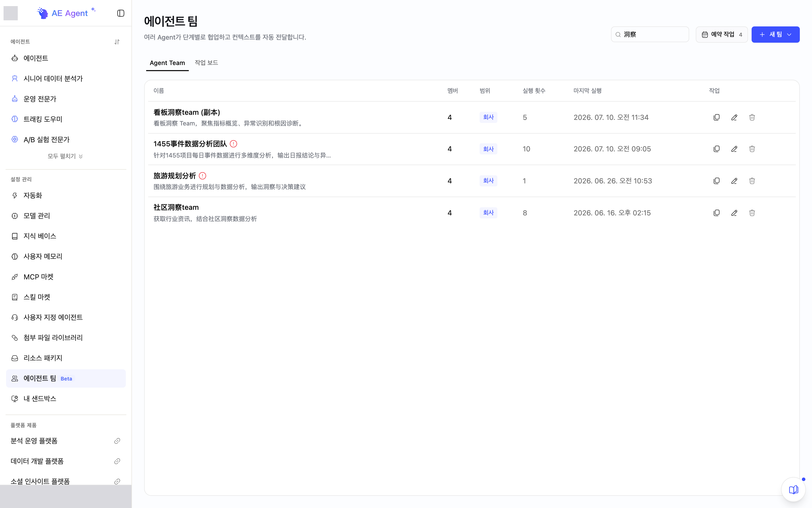The width and height of the screenshot is (812, 508).
Task: Open 시니어 데이터 분석가 agent
Action: pyautogui.click(x=66, y=78)
